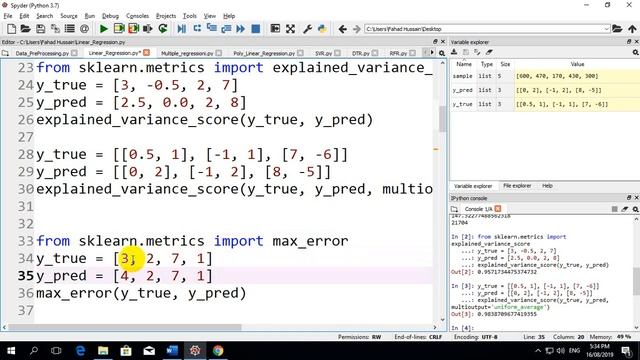Click the Save all files icon
This screenshot has width=640, height=360.
click(55, 29)
